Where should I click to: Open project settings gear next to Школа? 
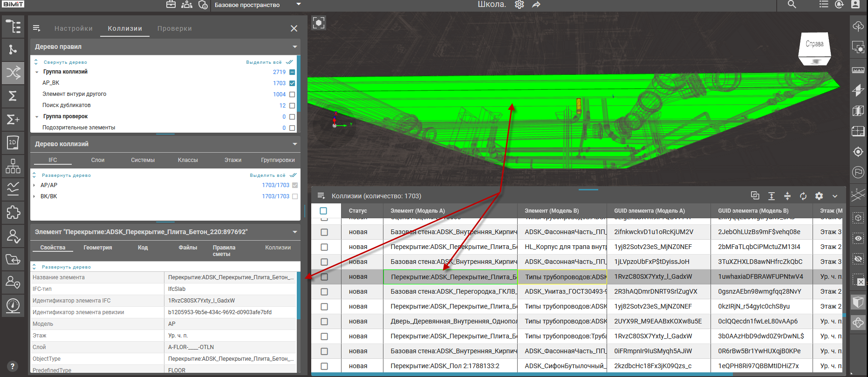point(519,5)
